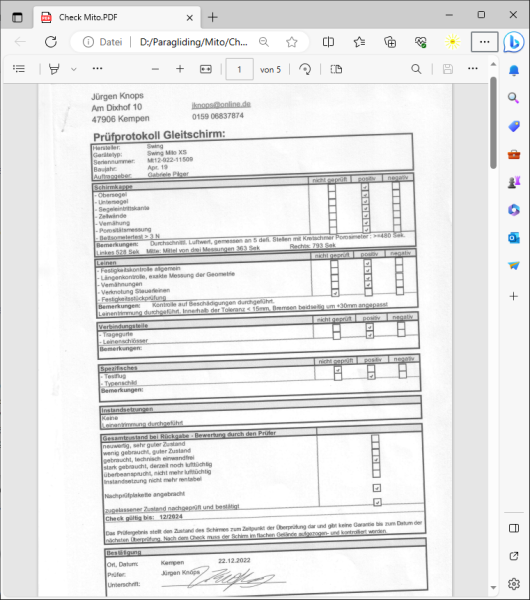Click Tragegurte positiv checkbox
Image resolution: width=530 pixels, height=600 pixels.
click(x=369, y=327)
